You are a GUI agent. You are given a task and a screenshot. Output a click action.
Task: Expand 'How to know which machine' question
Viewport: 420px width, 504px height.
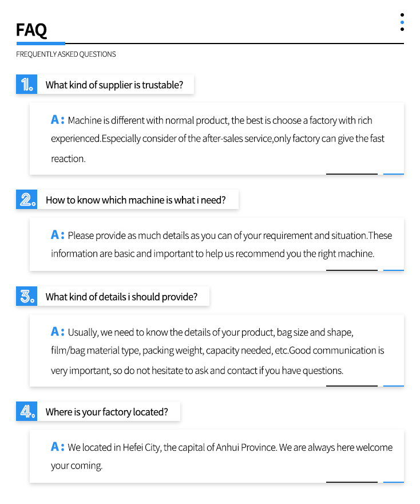coord(136,200)
